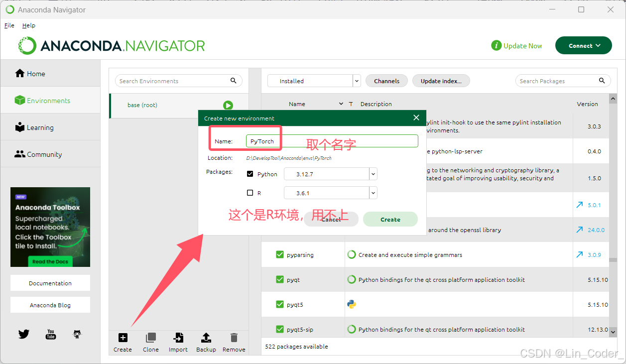Open the File menu
Screen dimensions: 626x364
[9, 25]
